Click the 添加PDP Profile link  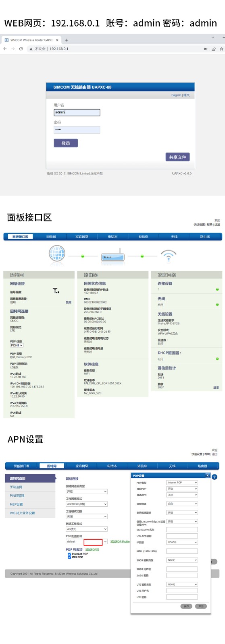tap(120, 542)
